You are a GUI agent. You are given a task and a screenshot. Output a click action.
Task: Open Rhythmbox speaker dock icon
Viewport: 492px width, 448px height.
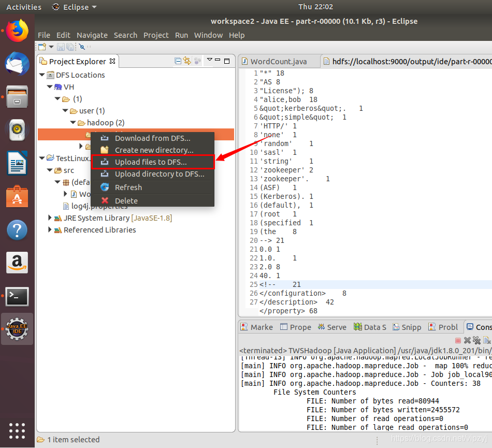(17, 130)
